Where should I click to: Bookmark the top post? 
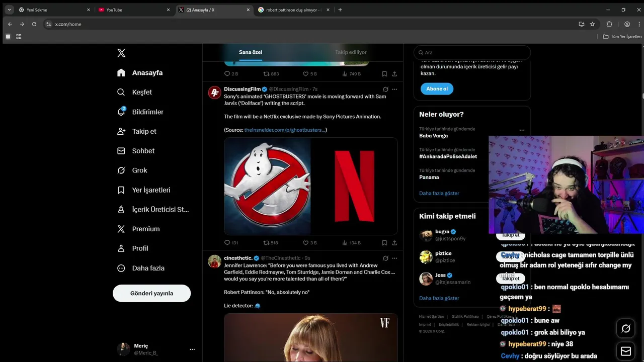pyautogui.click(x=384, y=74)
